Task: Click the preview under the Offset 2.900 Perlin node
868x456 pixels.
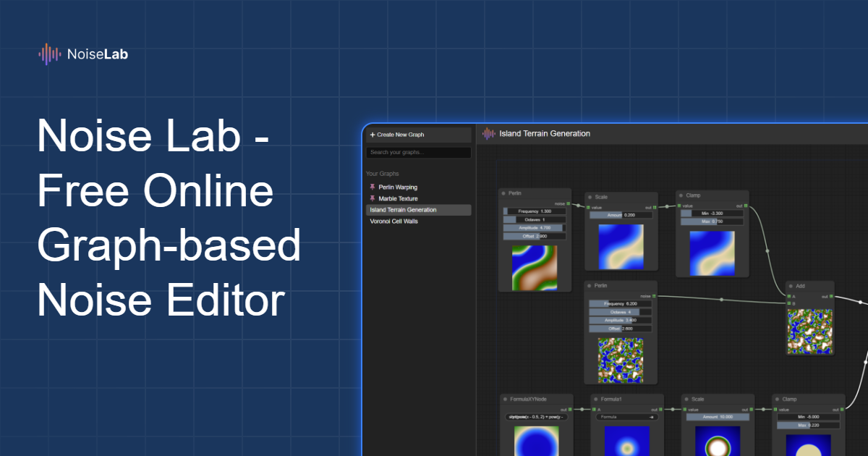Action: tap(535, 267)
